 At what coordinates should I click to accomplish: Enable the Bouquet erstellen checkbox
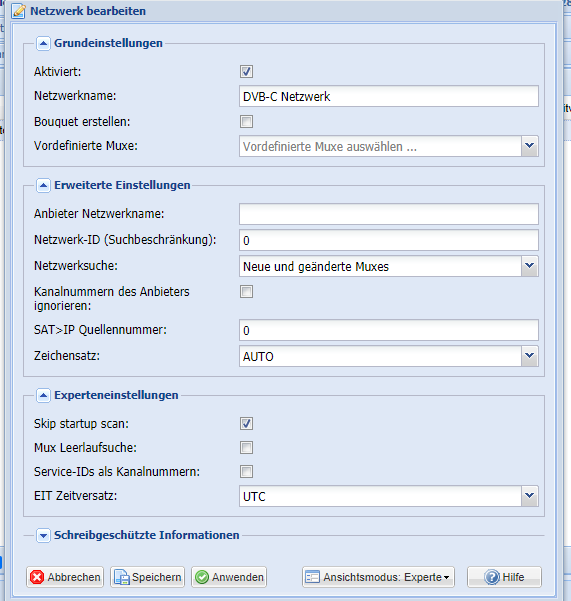pyautogui.click(x=246, y=122)
